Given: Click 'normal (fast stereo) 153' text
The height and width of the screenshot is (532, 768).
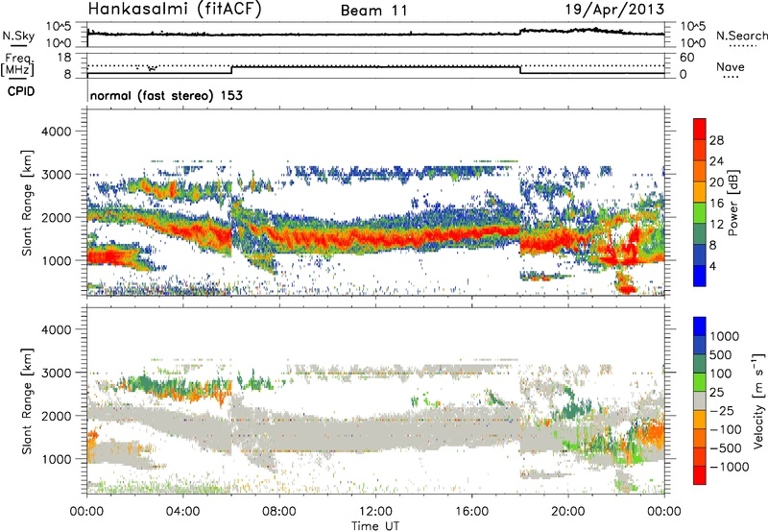Looking at the screenshot, I should (166, 95).
